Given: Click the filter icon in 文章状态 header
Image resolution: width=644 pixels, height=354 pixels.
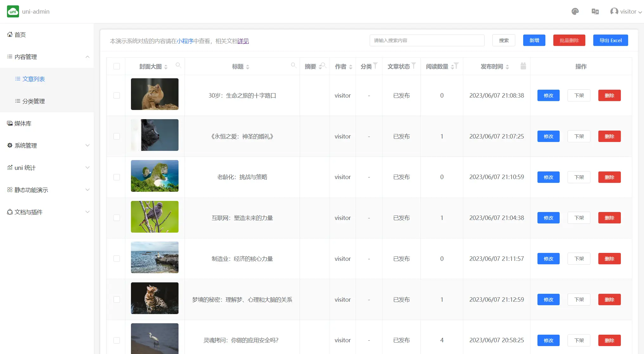Looking at the screenshot, I should 413,66.
